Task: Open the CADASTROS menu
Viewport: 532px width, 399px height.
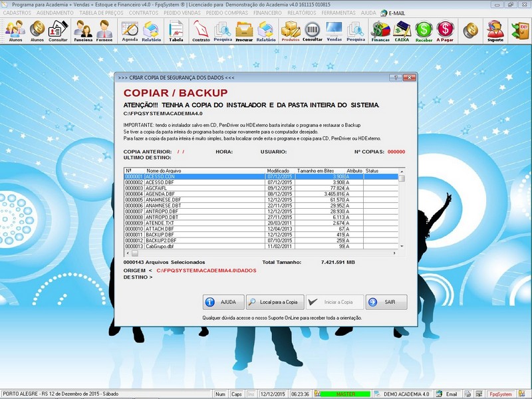Action: (17, 13)
